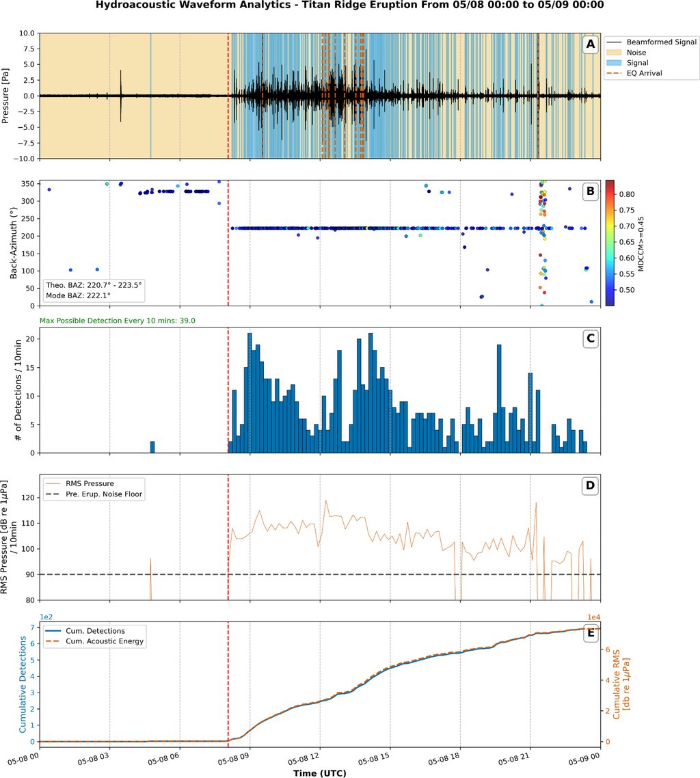The width and height of the screenshot is (700, 778).
Task: Click colorbar tick value 0.80
Action: click(x=627, y=194)
